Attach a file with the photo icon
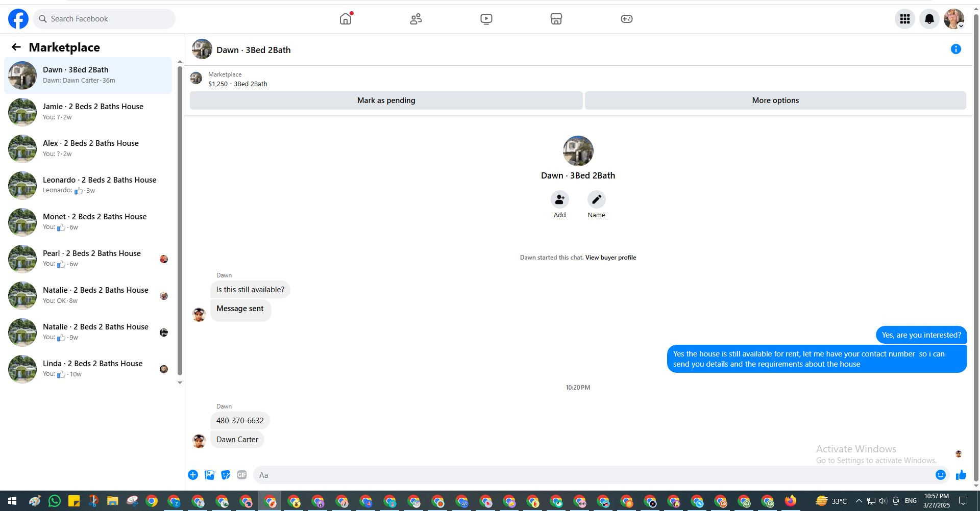The image size is (980, 511). click(x=209, y=475)
